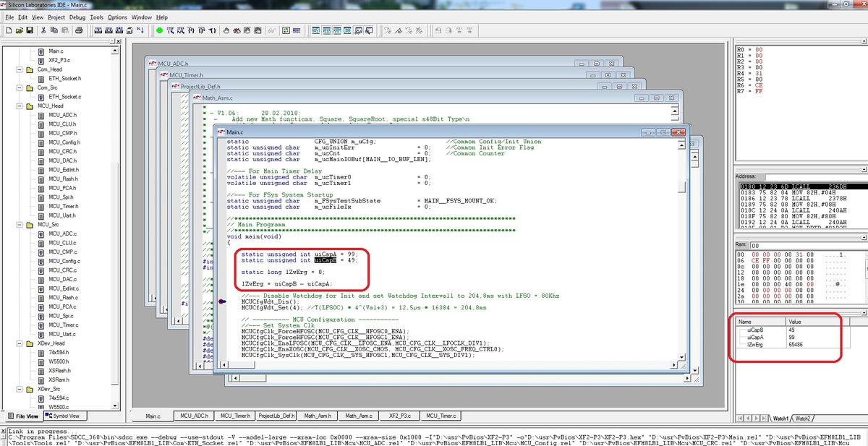
Task: Open the Tools menu
Action: point(96,17)
